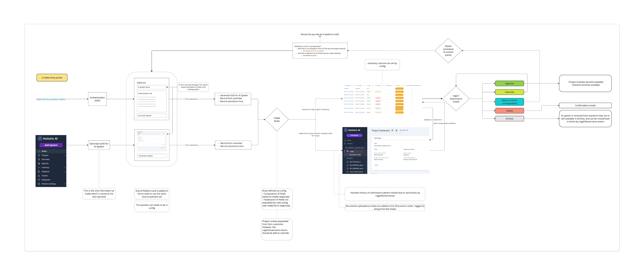Click the Tracker gavel icon

click(x=39, y=176)
